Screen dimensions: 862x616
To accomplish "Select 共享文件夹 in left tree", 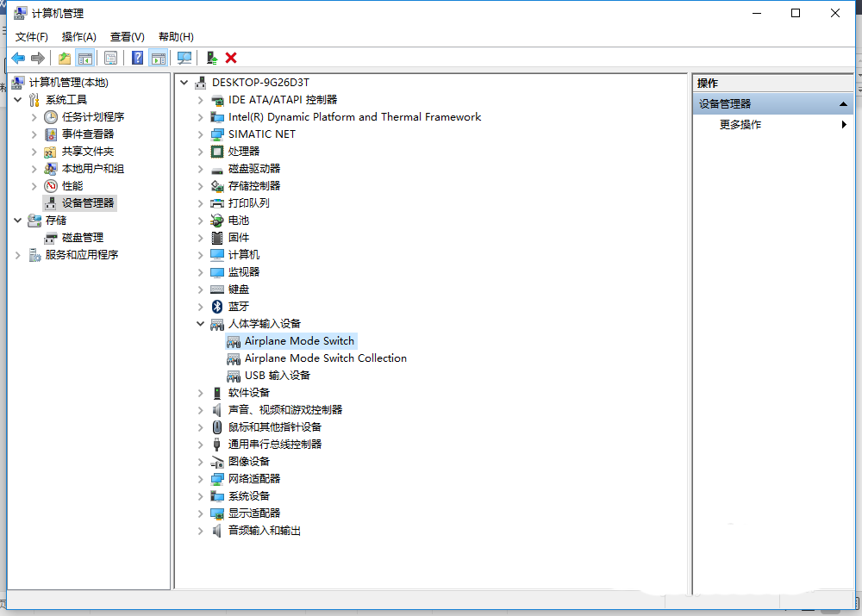I will [87, 152].
